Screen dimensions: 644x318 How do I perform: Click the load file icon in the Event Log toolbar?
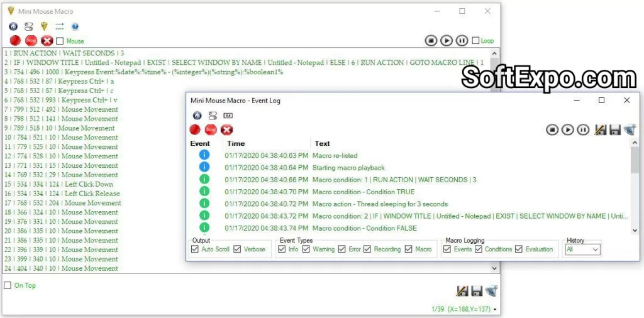click(601, 129)
